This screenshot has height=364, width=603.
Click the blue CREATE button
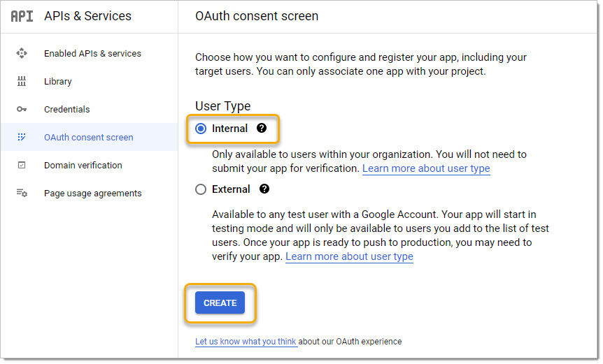[x=220, y=303]
